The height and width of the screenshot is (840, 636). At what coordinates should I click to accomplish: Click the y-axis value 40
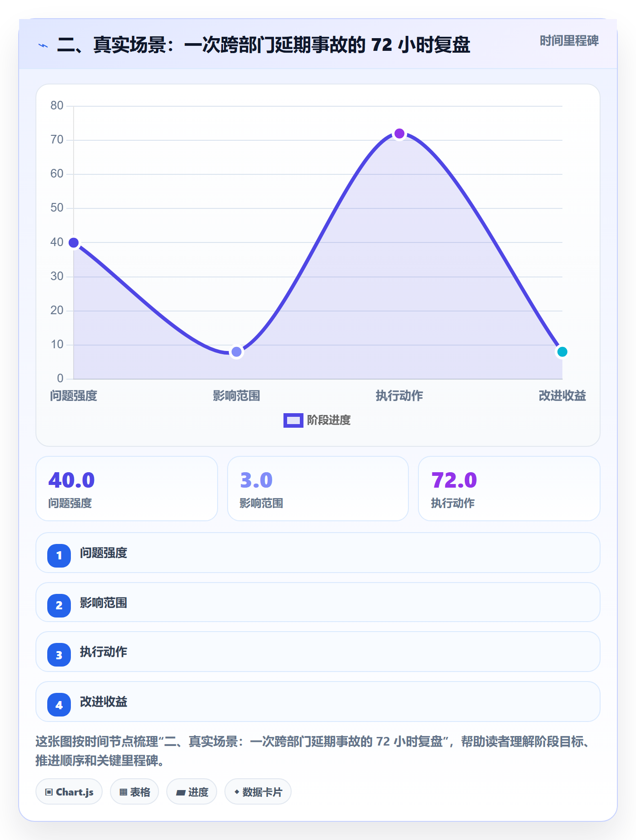(57, 242)
